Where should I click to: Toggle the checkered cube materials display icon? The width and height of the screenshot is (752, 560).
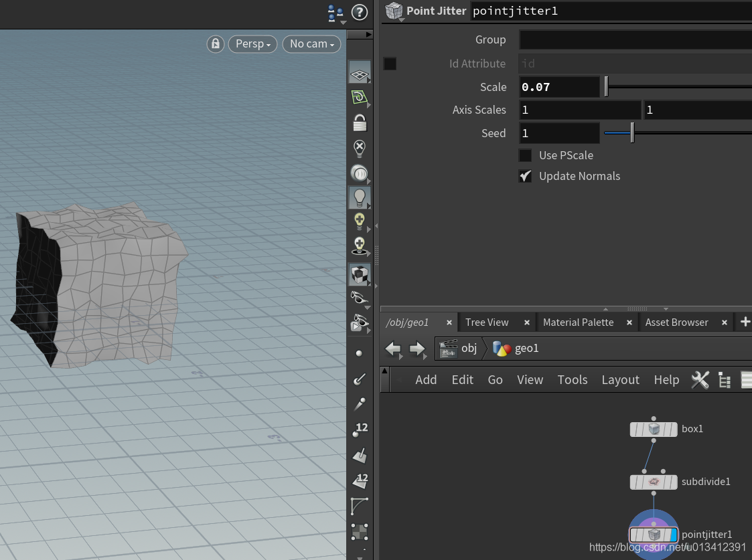(359, 274)
